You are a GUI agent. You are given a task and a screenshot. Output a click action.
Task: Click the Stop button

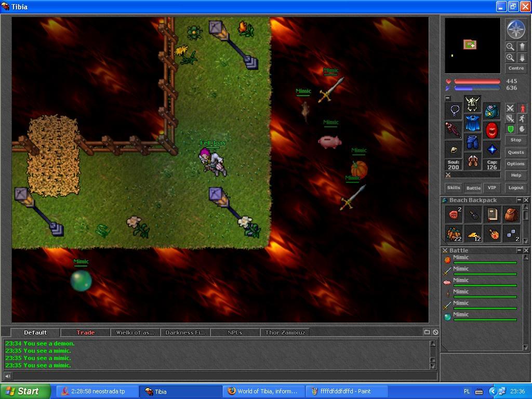516,140
